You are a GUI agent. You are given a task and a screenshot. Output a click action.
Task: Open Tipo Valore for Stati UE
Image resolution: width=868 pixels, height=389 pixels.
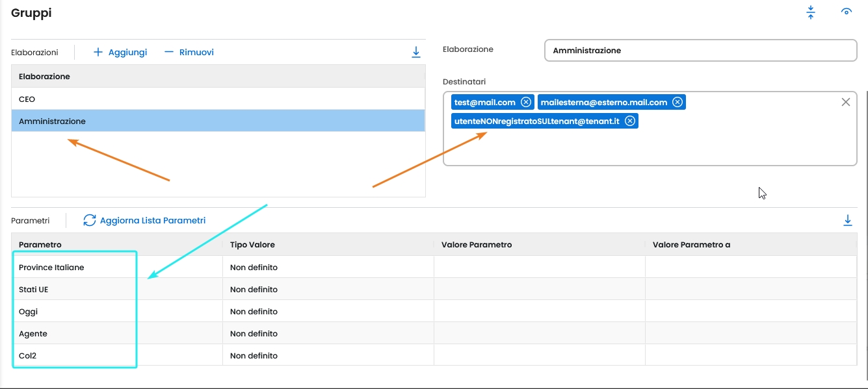coord(328,290)
